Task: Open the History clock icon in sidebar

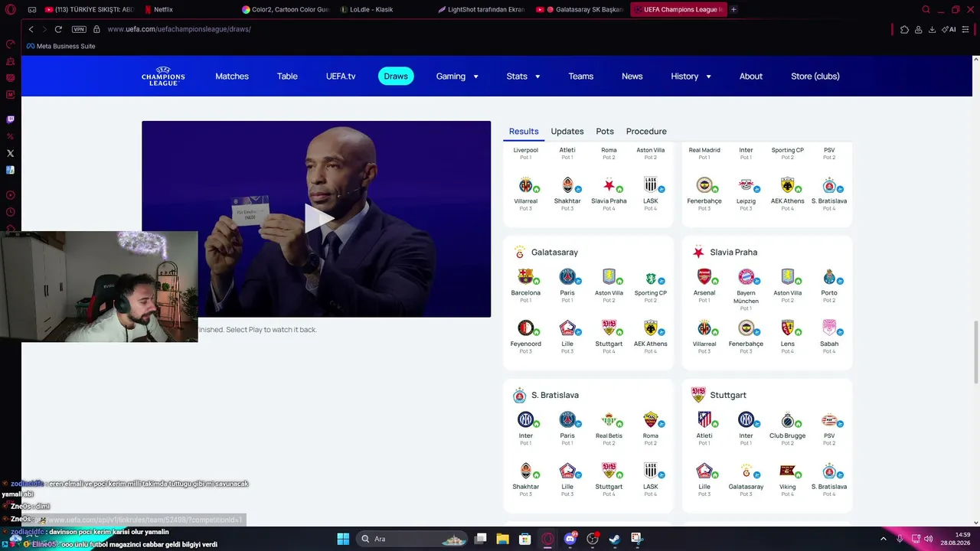Action: tap(11, 212)
